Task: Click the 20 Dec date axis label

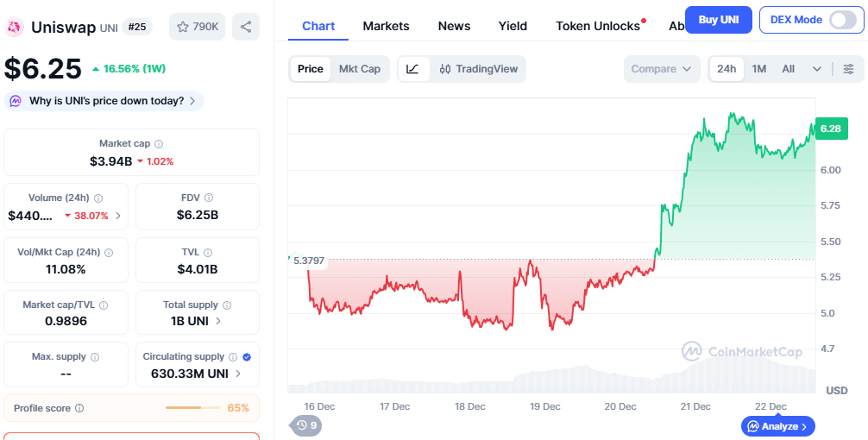Action: coord(620,406)
